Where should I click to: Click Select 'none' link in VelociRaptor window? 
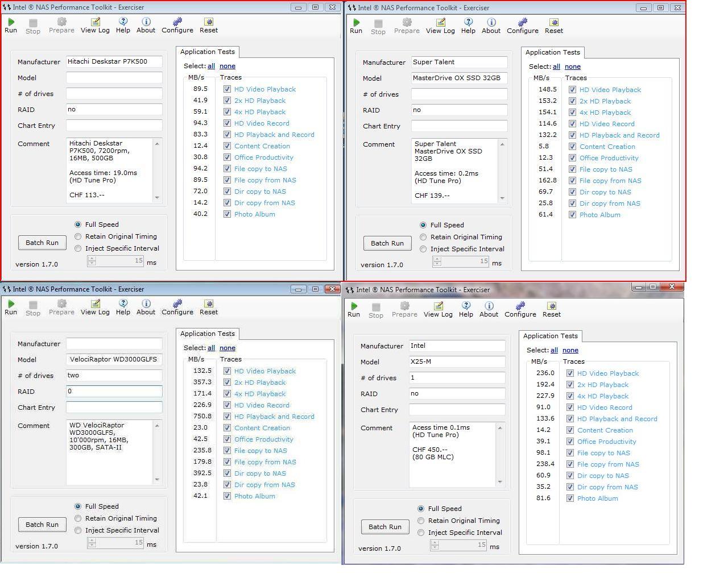point(227,348)
